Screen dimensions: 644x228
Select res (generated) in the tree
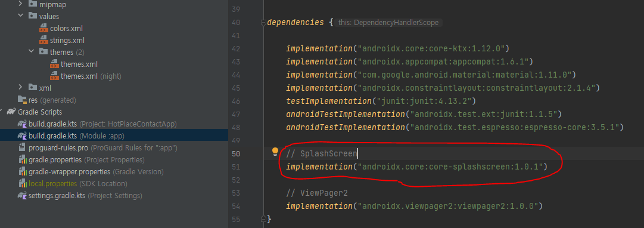[x=52, y=100]
